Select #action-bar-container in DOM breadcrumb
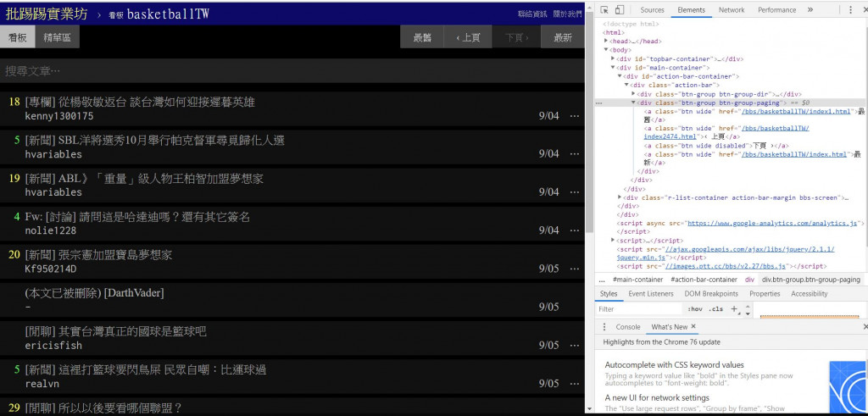868x416 pixels. click(704, 280)
